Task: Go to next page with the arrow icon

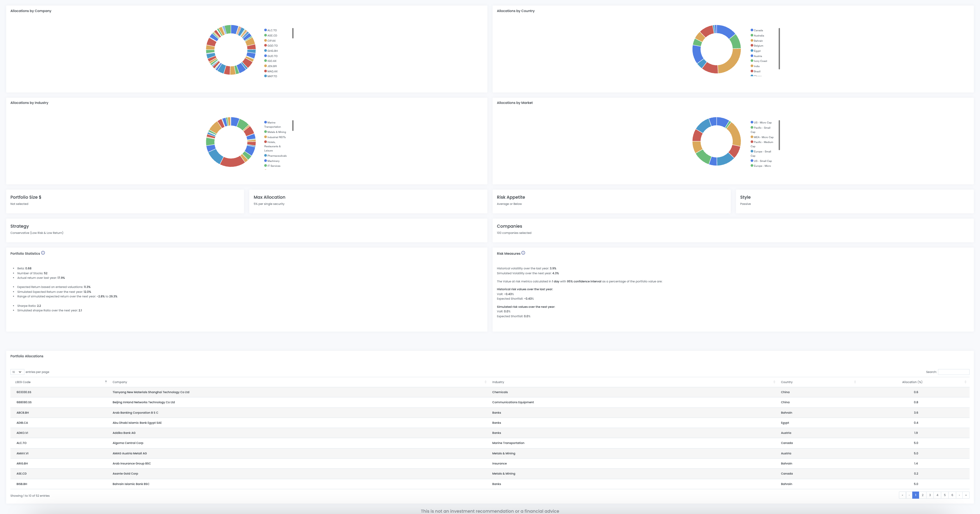Action: (x=959, y=495)
